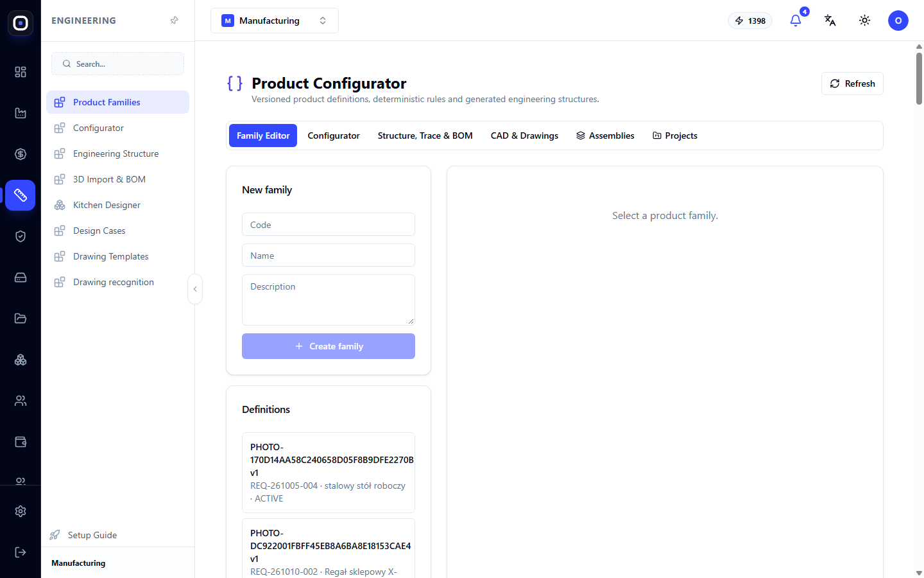Screen dimensions: 924x578
Task: Switch to the Family Editor tab
Action: (x=263, y=136)
